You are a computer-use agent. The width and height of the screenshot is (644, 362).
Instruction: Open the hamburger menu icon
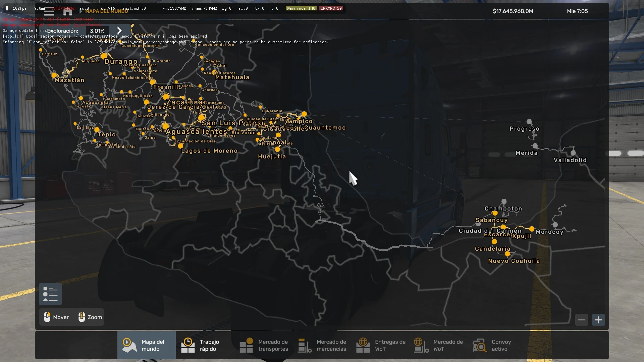(49, 11)
